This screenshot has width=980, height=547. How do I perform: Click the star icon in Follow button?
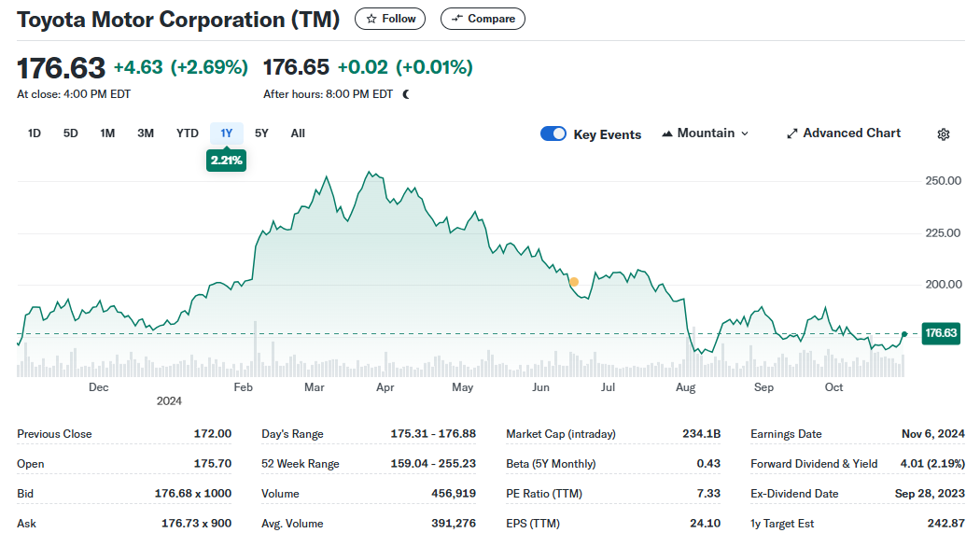coord(371,19)
